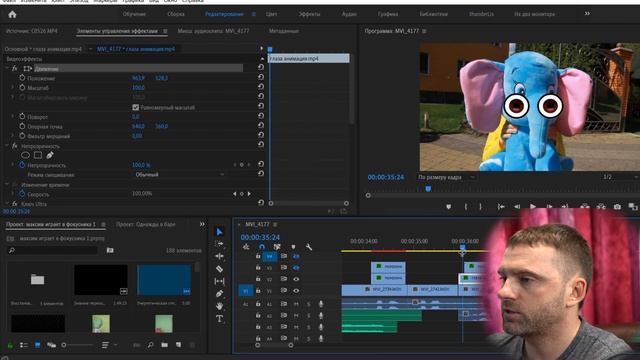Expand the Rotation property
This screenshot has height=360, width=640.
(13, 116)
